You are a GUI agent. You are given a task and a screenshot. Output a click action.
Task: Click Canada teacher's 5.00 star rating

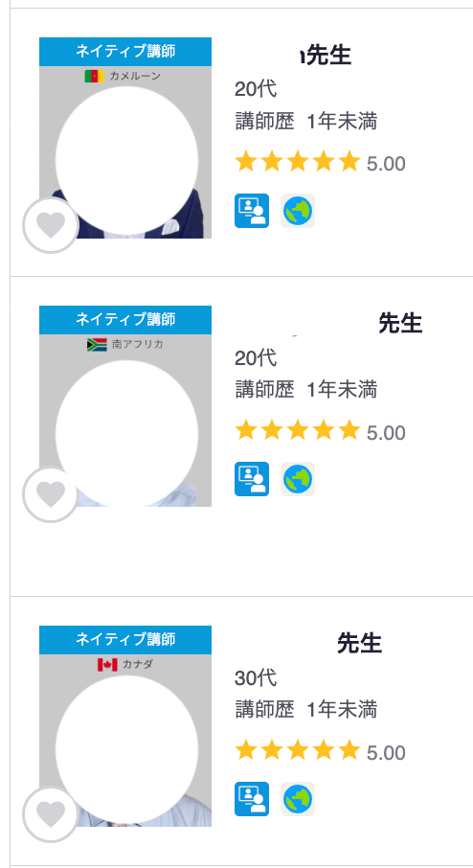point(320,752)
